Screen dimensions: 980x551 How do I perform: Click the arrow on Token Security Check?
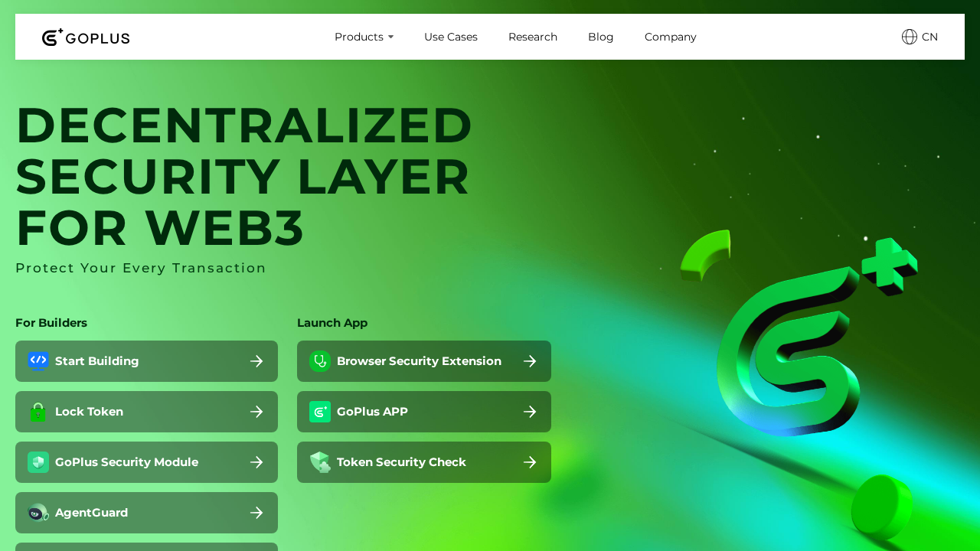pos(530,462)
